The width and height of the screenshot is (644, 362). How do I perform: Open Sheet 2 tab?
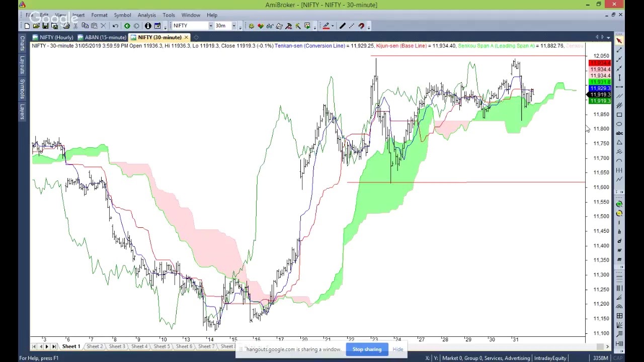[x=94, y=346]
